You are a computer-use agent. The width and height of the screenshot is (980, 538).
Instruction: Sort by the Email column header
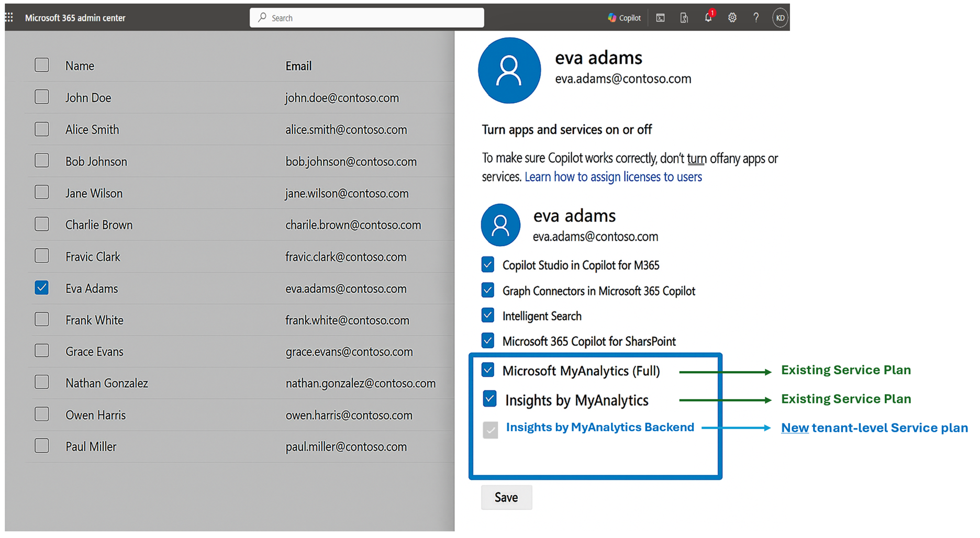tap(298, 66)
